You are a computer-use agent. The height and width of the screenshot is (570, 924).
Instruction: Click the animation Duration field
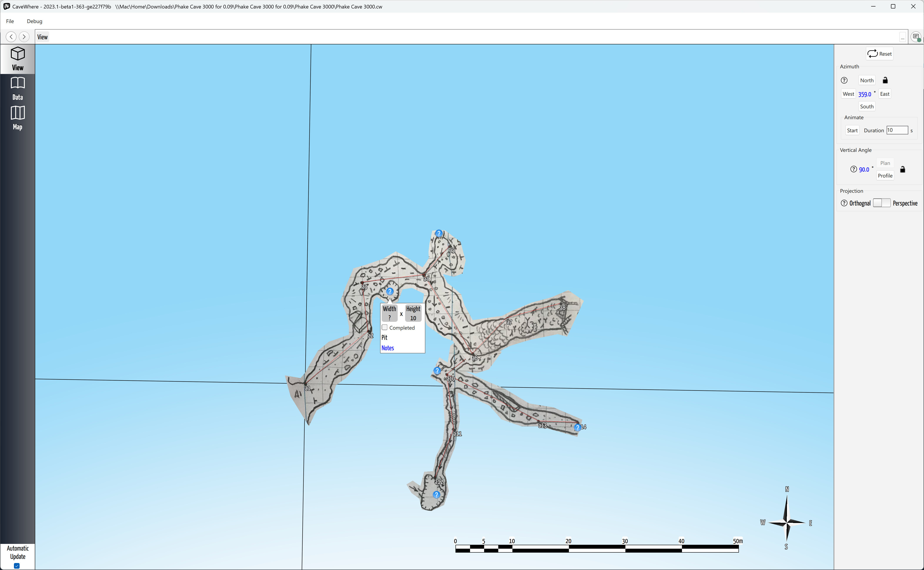[897, 130]
